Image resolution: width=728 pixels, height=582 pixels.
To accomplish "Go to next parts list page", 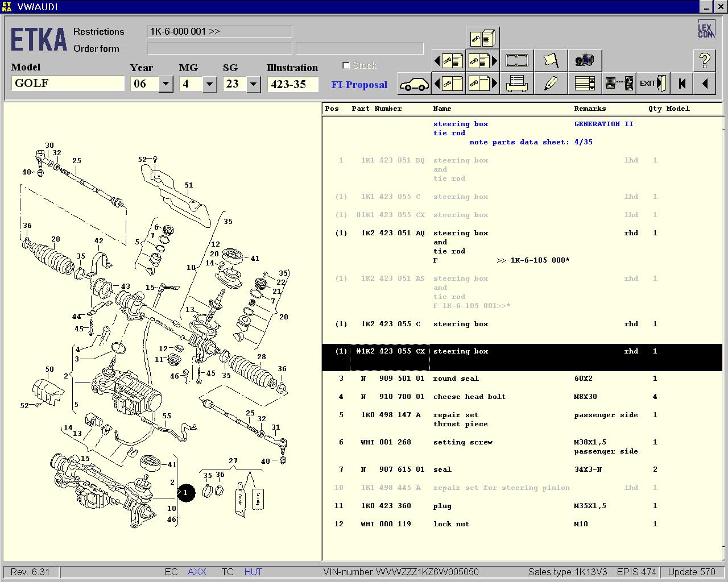I will pyautogui.click(x=482, y=60).
